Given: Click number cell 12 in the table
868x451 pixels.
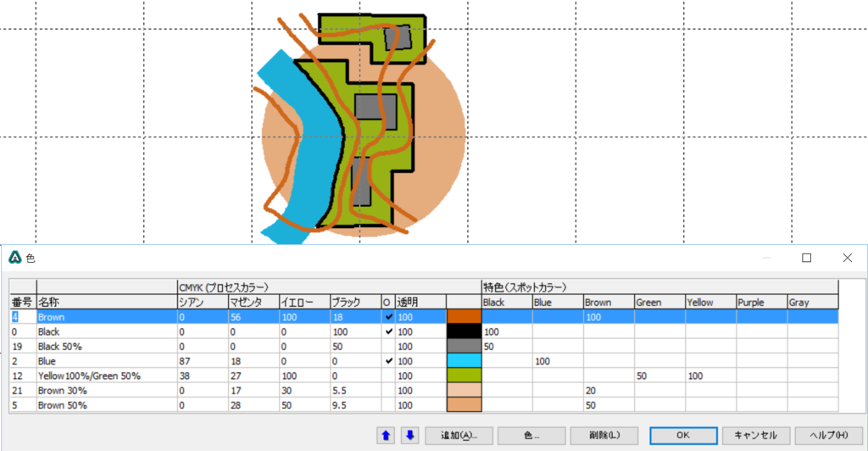Looking at the screenshot, I should tap(23, 376).
